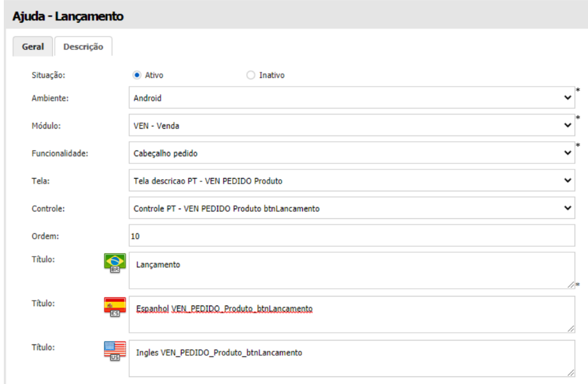The width and height of the screenshot is (588, 384).
Task: Open the Tela dropdown
Action: pyautogui.click(x=351, y=181)
